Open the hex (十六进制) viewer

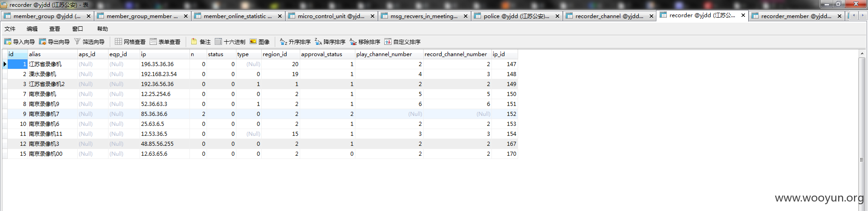(230, 42)
